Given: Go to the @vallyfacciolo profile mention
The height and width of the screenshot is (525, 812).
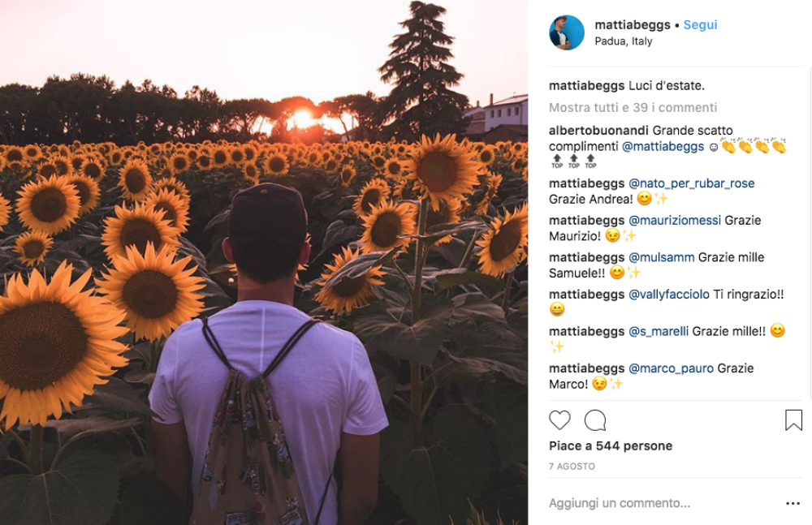Looking at the screenshot, I should click(669, 295).
